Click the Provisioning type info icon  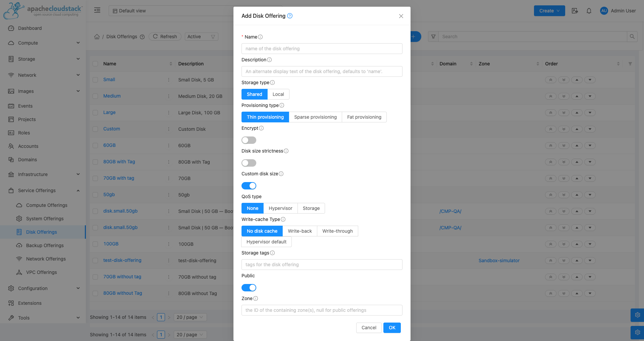tap(282, 105)
